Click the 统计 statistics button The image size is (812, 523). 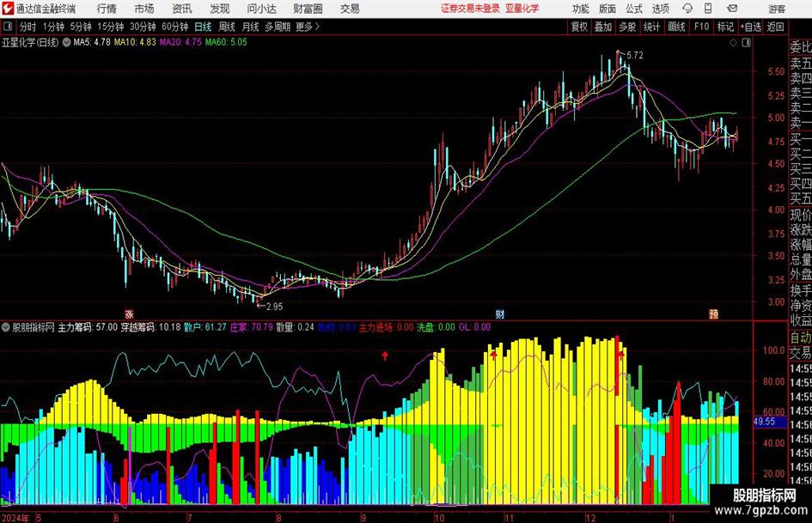(651, 27)
